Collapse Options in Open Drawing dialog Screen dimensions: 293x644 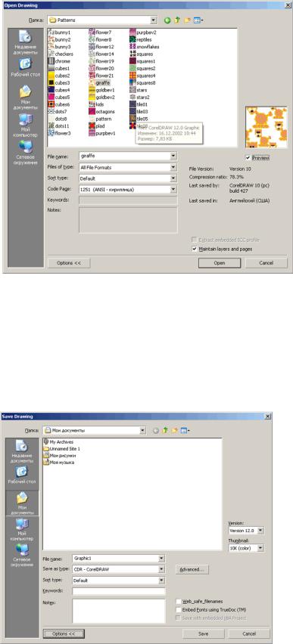[x=69, y=263]
